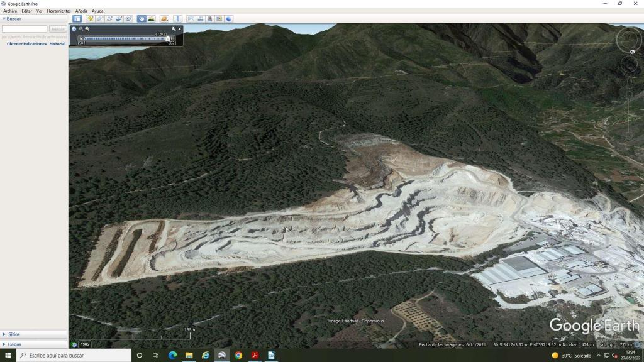Open the Archivo menu
The height and width of the screenshot is (362, 644).
point(10,11)
